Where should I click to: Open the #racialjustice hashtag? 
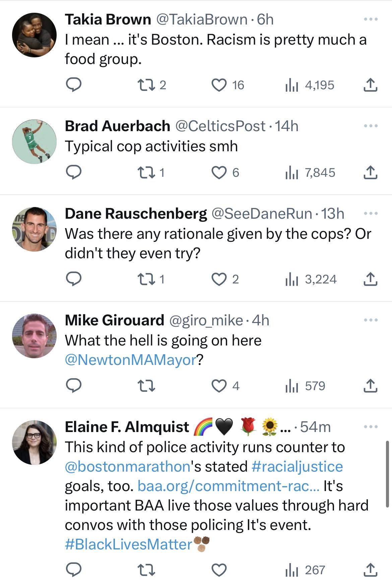297,467
